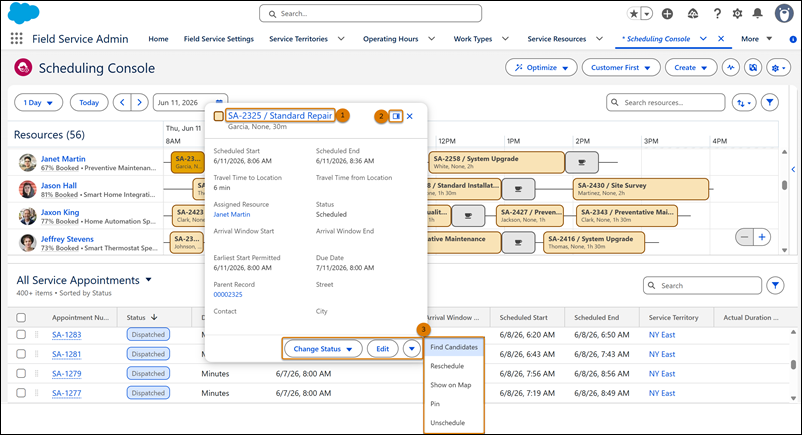Expand the 1 Day view dropdown

pyautogui.click(x=38, y=102)
